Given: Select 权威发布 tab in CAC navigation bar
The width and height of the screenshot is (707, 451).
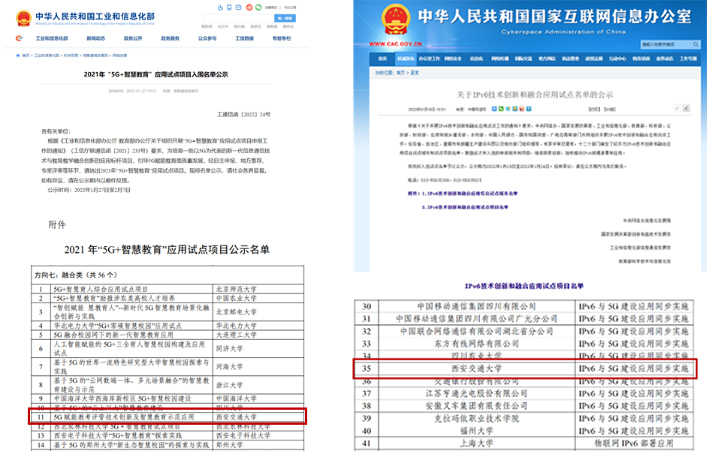Looking at the screenshot, I should [x=406, y=59].
